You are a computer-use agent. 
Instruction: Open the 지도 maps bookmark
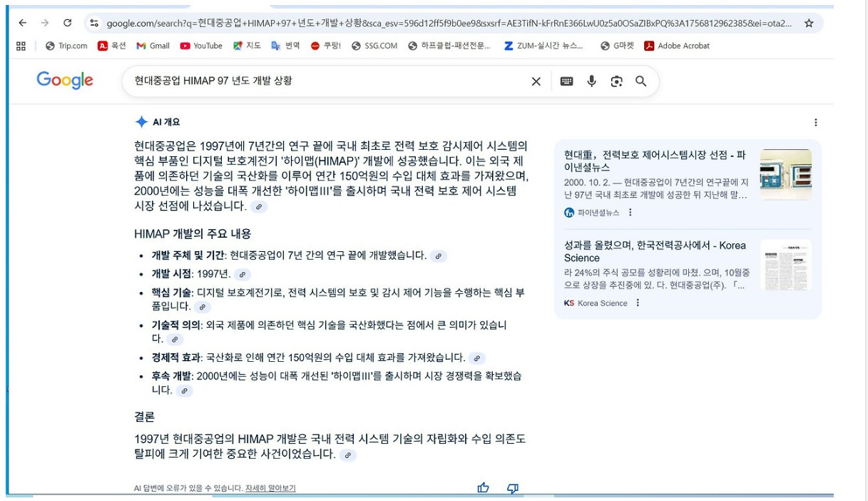click(247, 46)
